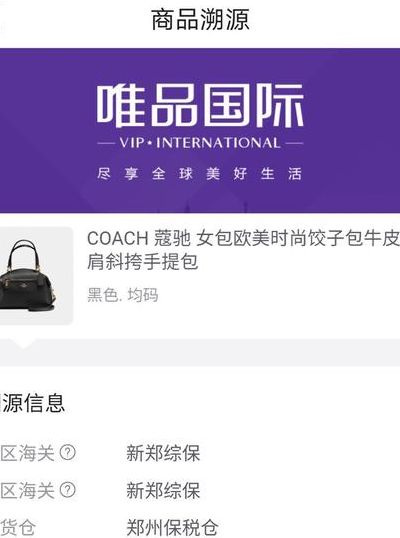Viewport: 400px width, 538px height.
Task: Tap the COACH brand name in the title
Action: pyautogui.click(x=118, y=238)
